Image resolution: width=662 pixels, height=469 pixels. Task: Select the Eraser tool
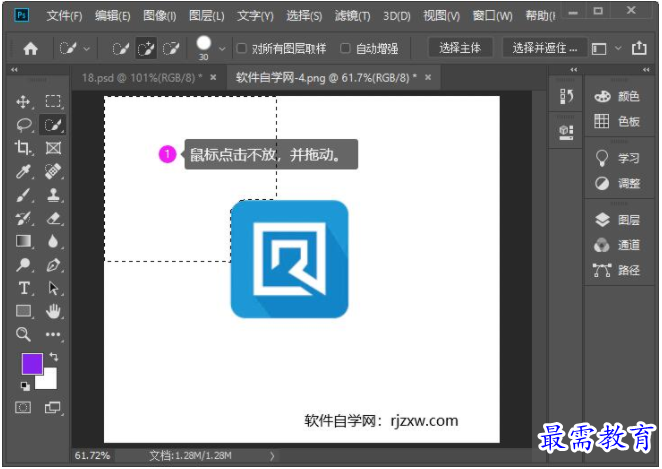pos(53,218)
